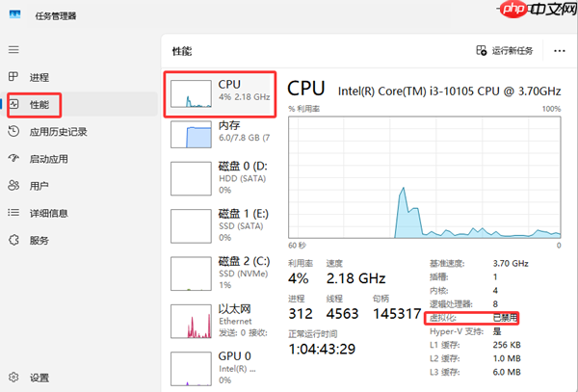578x392 pixels.
Task: Select the GPU 0 graph thumbnail
Action: click(x=191, y=369)
